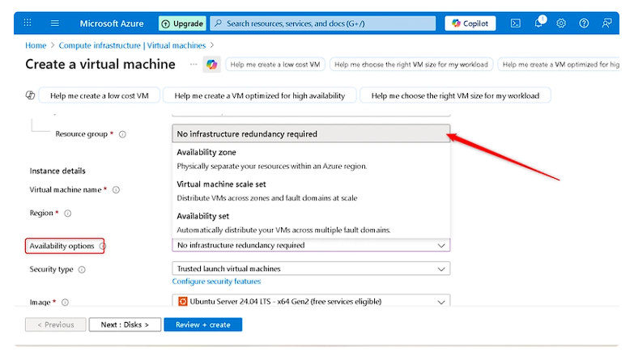Click the 'Virtual machine name' label
The height and width of the screenshot is (364, 634).
coord(66,190)
